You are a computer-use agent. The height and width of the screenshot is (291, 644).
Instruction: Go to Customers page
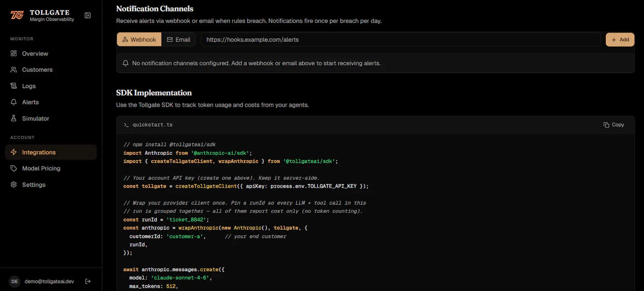[x=51, y=70]
